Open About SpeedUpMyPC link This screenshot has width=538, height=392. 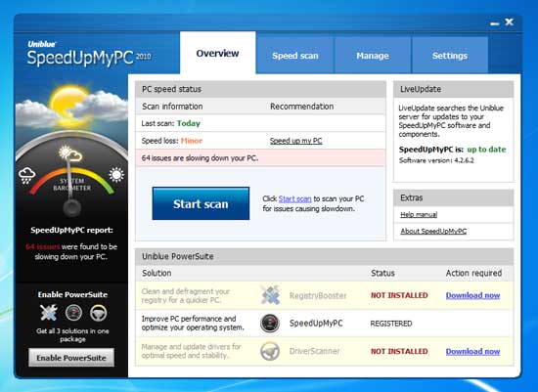point(433,231)
